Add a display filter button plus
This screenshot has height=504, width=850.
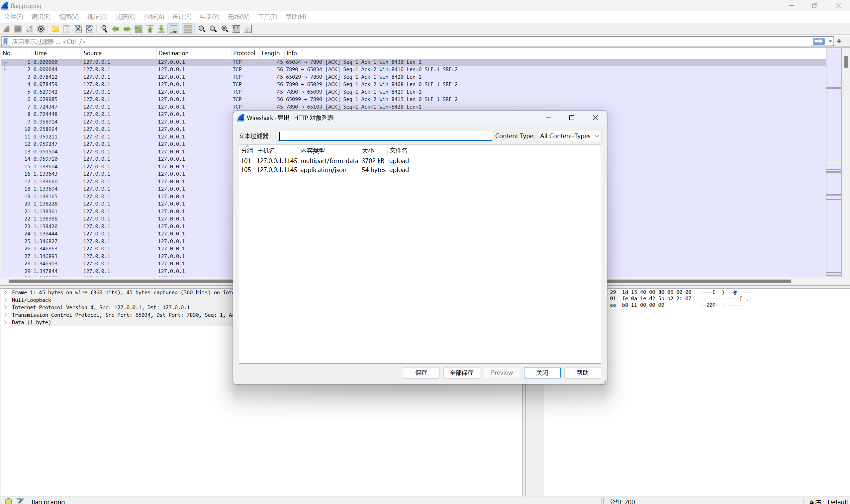coord(839,41)
